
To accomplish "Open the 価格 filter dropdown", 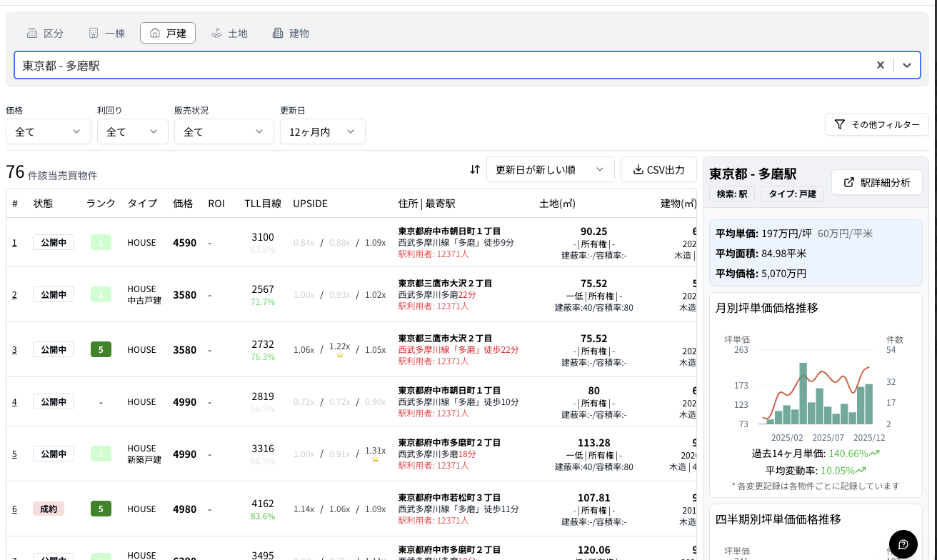I will click(48, 131).
